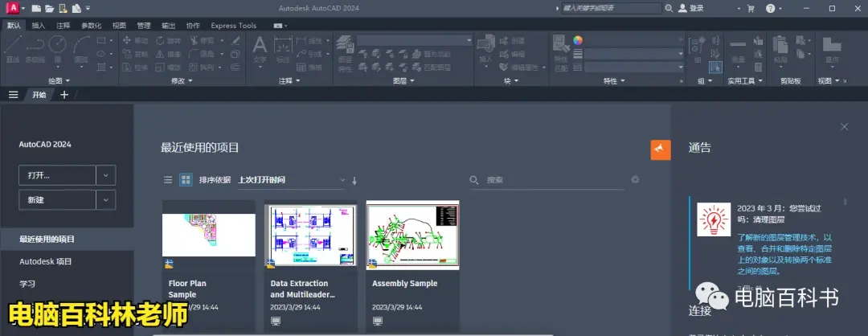Select the Rotate (旋转) tool
868x336 pixels.
168,40
